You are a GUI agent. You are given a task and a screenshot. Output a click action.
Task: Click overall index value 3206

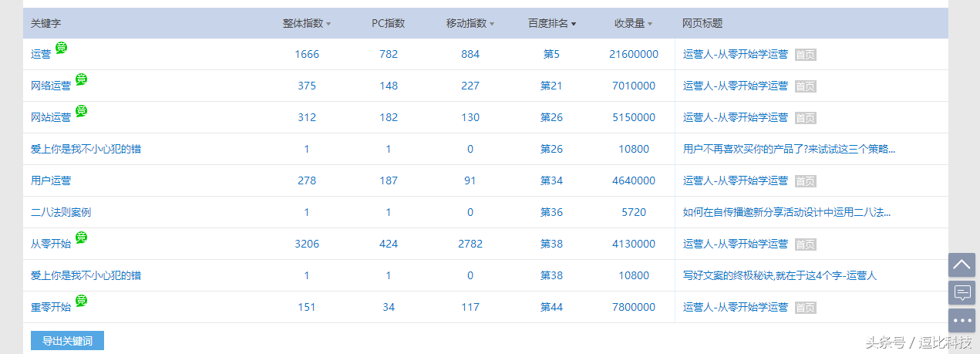point(307,244)
